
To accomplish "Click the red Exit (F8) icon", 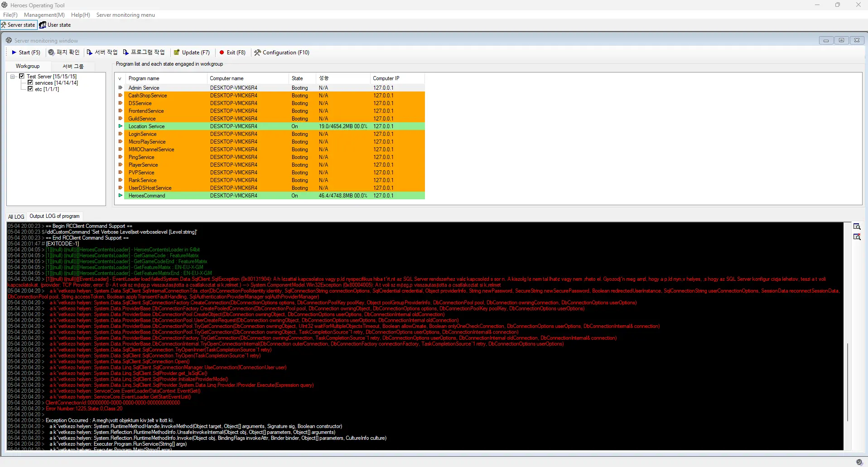I will click(x=222, y=53).
